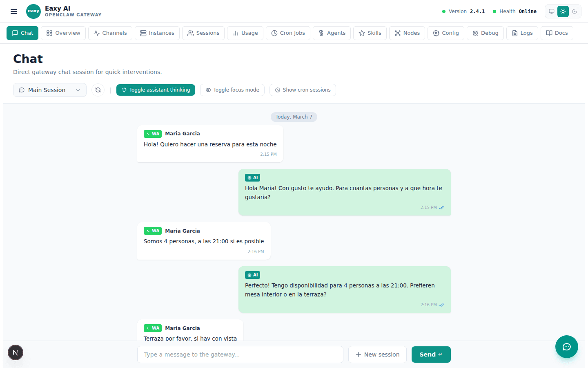Turn on Toggle focus mode
588x368 pixels.
coord(232,90)
